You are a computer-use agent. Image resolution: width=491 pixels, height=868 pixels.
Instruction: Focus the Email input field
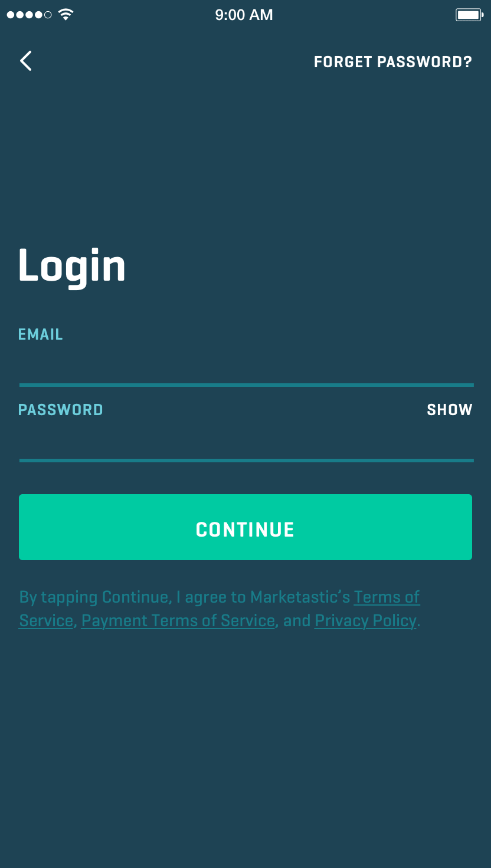tap(246, 364)
